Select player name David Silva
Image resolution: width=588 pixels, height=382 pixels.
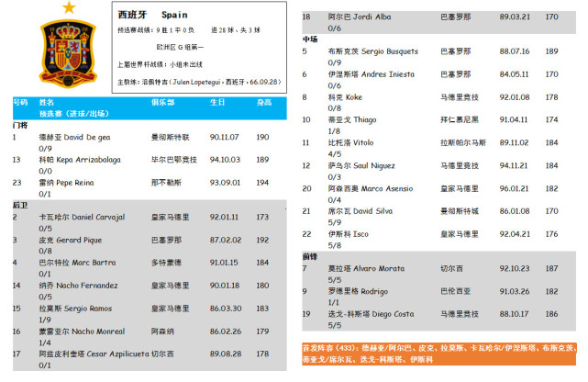pyautogui.click(x=372, y=211)
